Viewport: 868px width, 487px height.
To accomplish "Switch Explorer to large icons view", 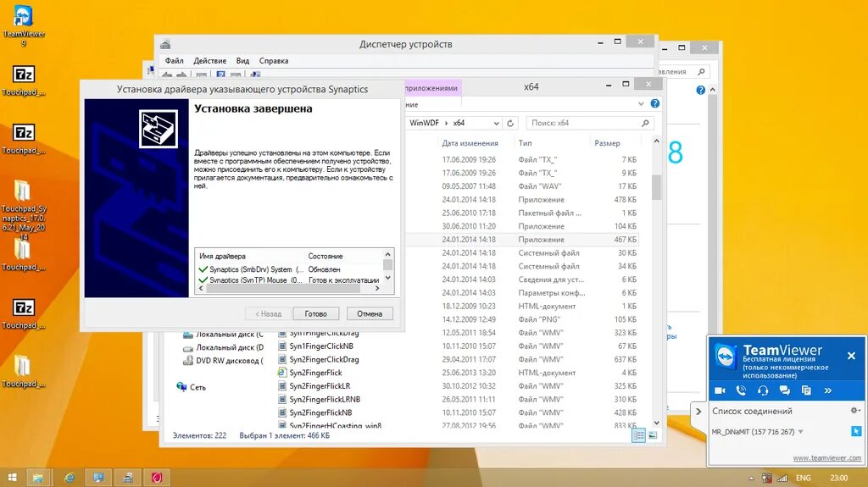I will point(654,435).
